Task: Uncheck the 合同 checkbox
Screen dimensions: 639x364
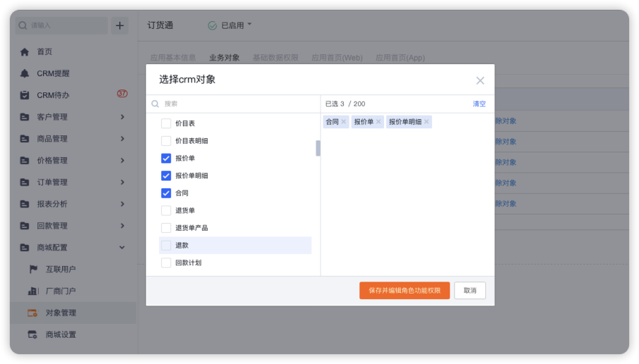Action: pos(166,193)
